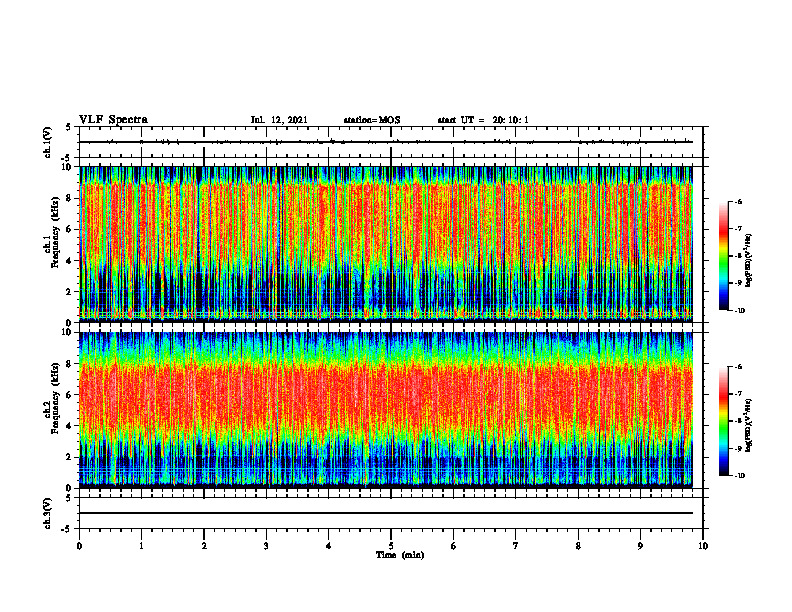Click the "-5" tick on ch.3(V) axis
792x612 pixels.
67,529
